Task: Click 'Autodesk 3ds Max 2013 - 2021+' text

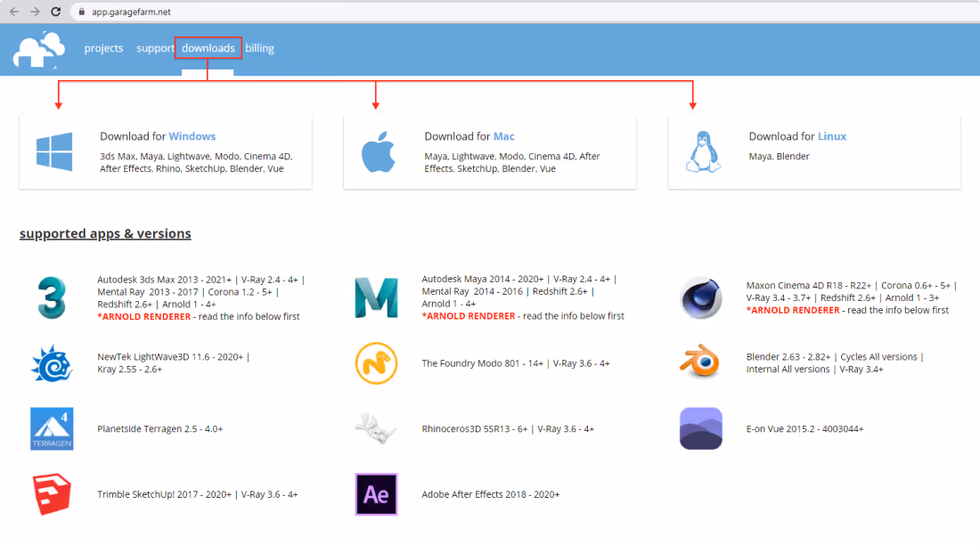Action: [165, 280]
